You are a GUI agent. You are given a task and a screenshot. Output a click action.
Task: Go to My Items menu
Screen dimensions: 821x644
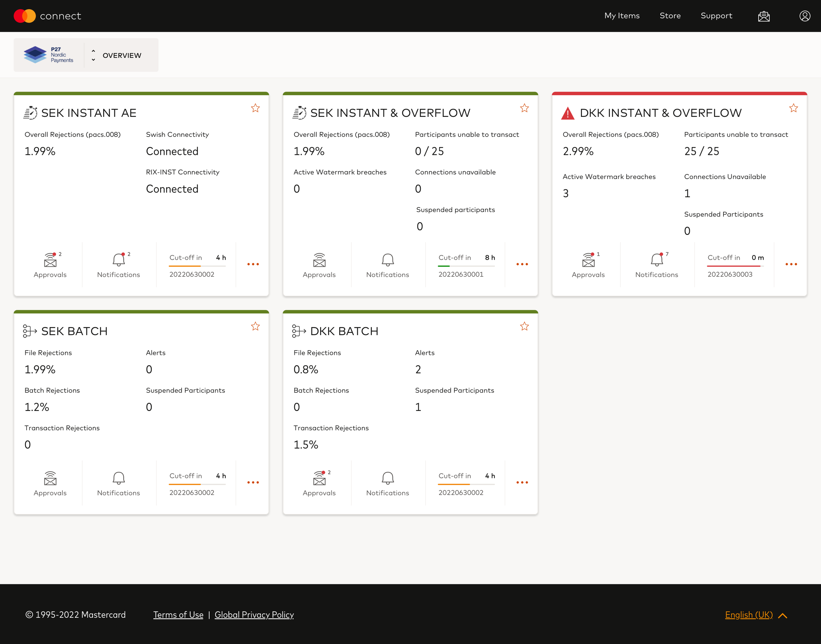(622, 16)
